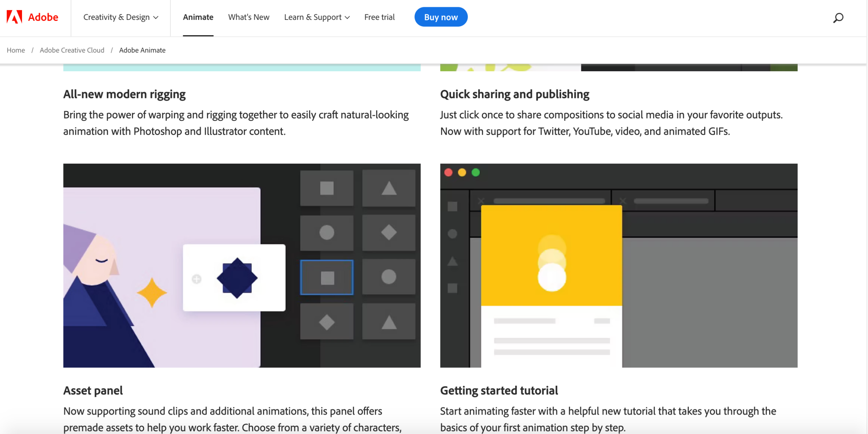
Task: Click the navy diamond shape on white card
Action: coord(237,278)
